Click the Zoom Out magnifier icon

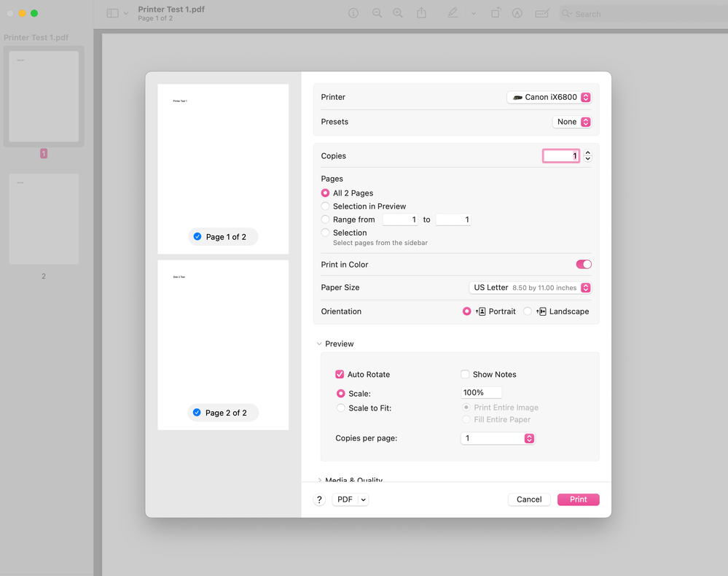point(377,13)
